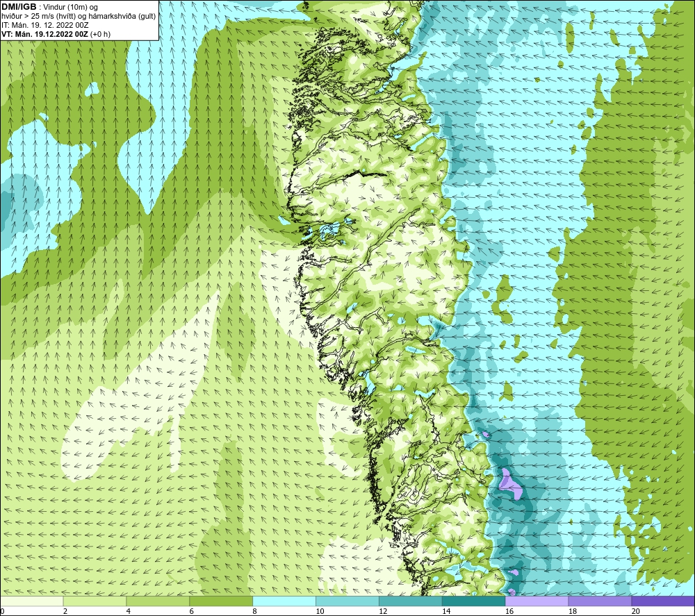The width and height of the screenshot is (695, 616).
Task: Click the legend scale label "6"
Action: tap(192, 612)
